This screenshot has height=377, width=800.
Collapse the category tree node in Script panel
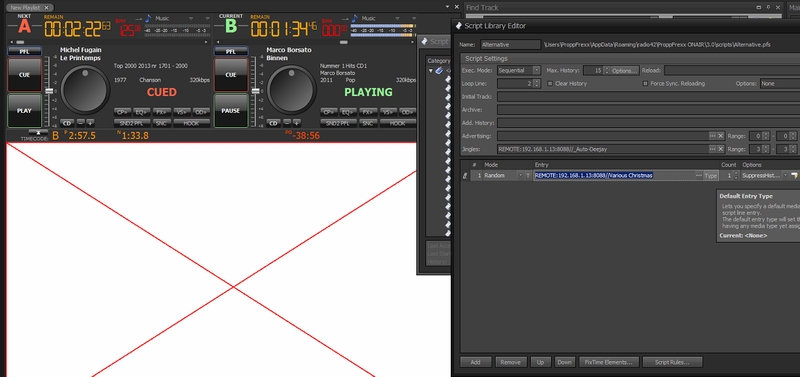click(x=431, y=71)
